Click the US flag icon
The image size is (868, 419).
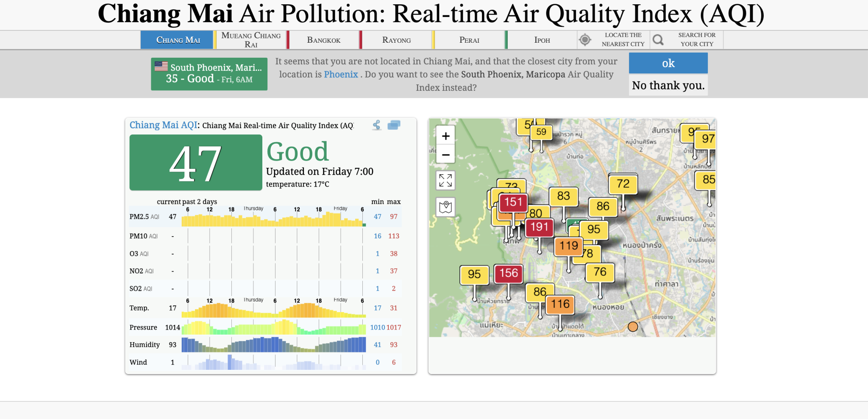pos(161,66)
